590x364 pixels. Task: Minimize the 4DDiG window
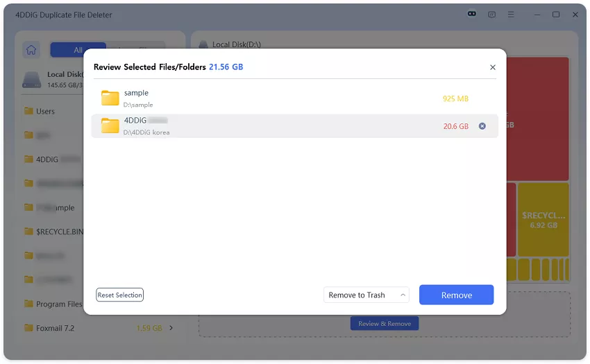[537, 15]
